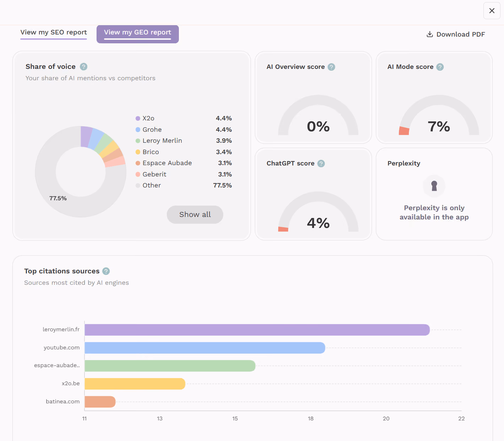Open the AI Mode score help icon
The width and height of the screenshot is (504, 441).
(440, 67)
